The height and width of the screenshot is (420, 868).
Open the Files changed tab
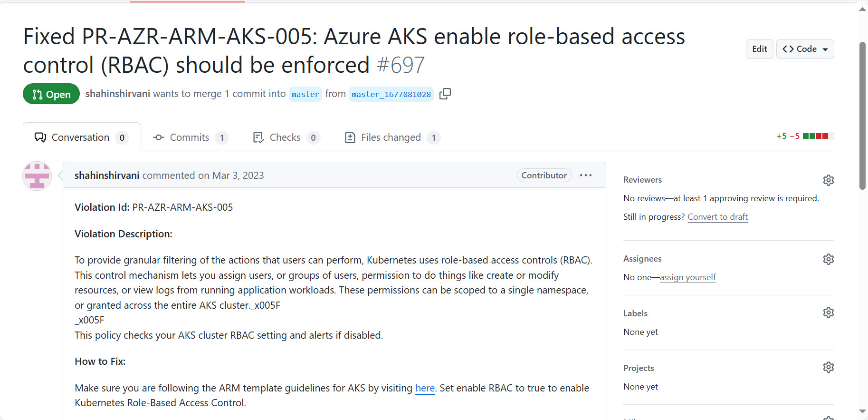coord(392,137)
